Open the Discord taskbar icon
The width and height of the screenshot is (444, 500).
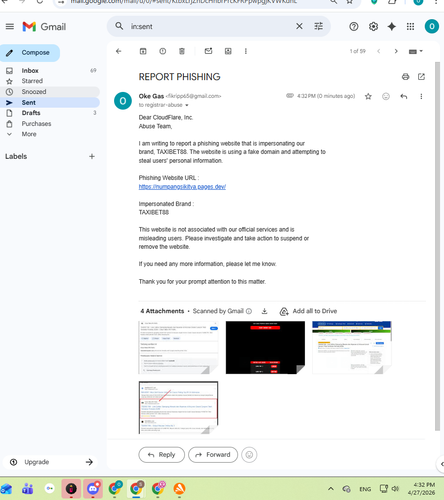93,489
